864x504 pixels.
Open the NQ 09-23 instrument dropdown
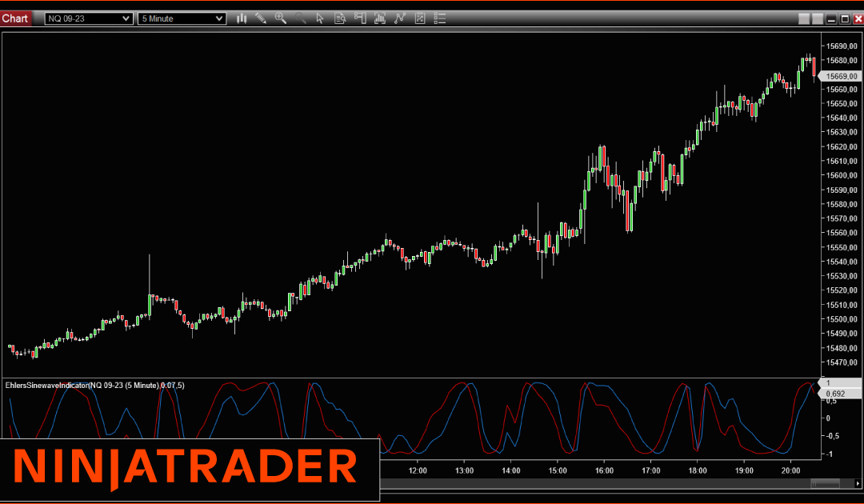pyautogui.click(x=89, y=18)
